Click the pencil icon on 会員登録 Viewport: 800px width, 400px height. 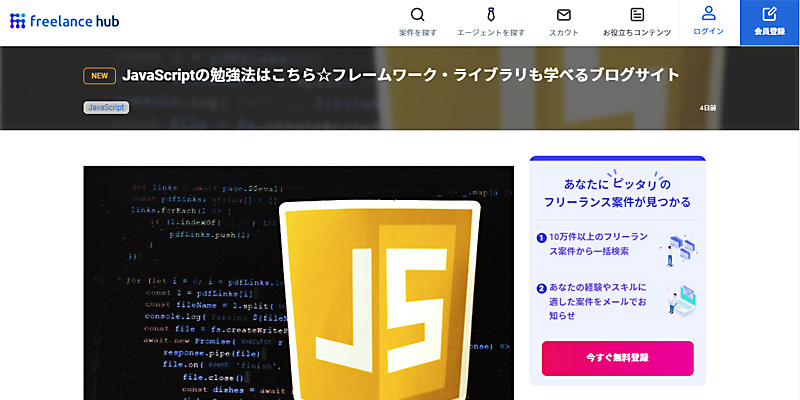click(x=769, y=14)
